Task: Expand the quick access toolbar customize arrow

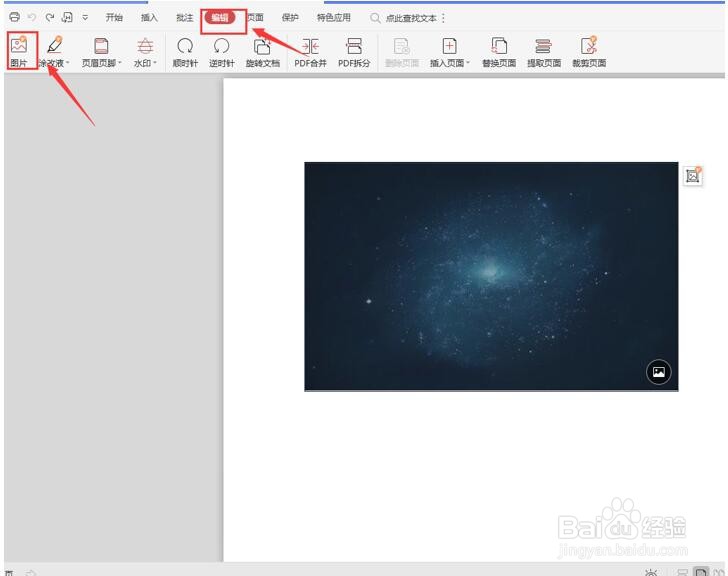Action: tap(85, 17)
